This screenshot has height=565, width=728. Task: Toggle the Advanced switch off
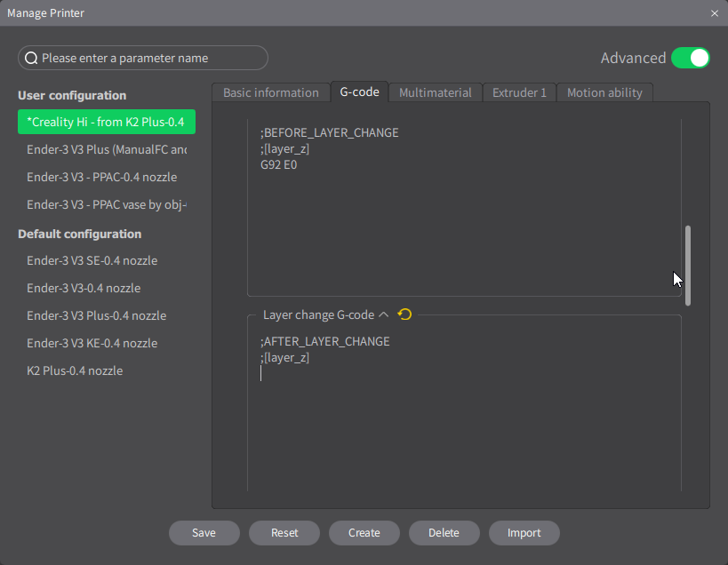pos(690,58)
